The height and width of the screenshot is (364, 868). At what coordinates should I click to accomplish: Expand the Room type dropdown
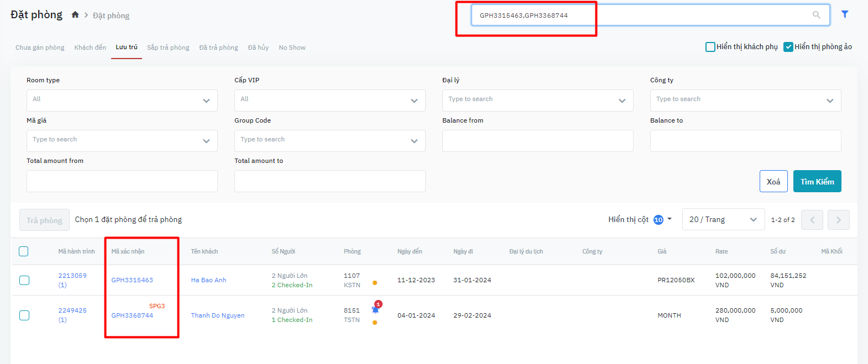click(x=122, y=101)
